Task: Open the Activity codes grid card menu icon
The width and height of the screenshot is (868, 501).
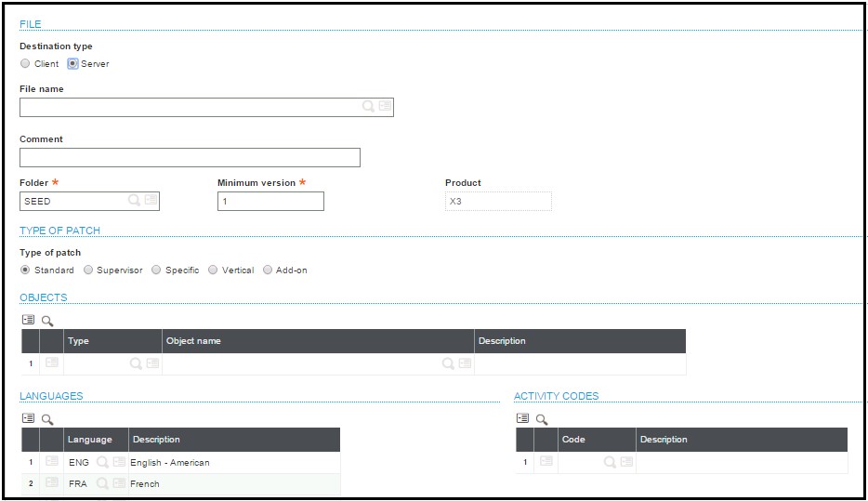Action: 522,418
